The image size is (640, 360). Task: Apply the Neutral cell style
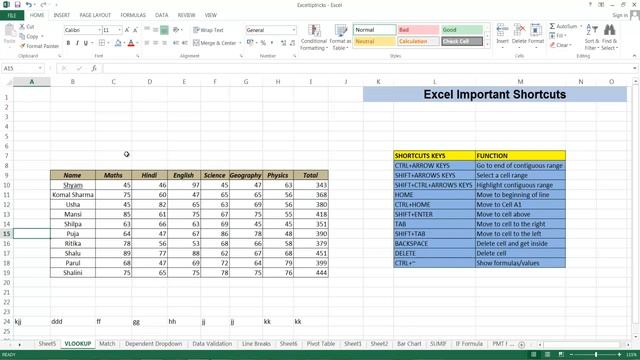point(374,41)
